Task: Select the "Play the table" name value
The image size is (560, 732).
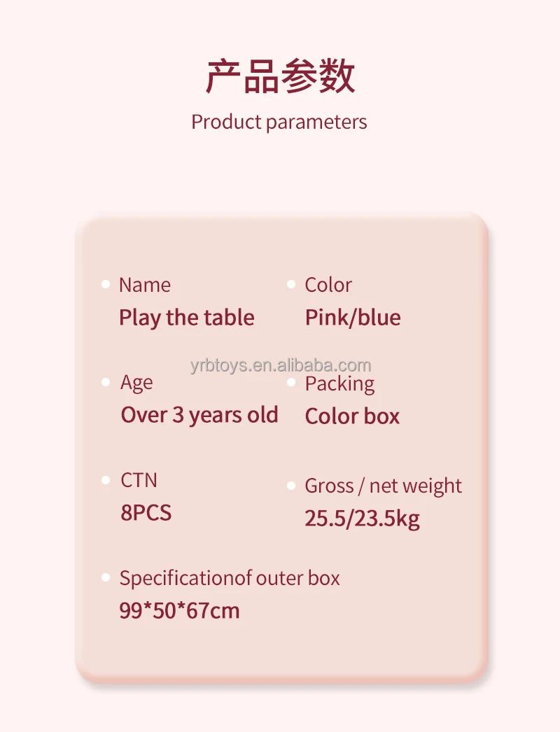Action: [186, 318]
